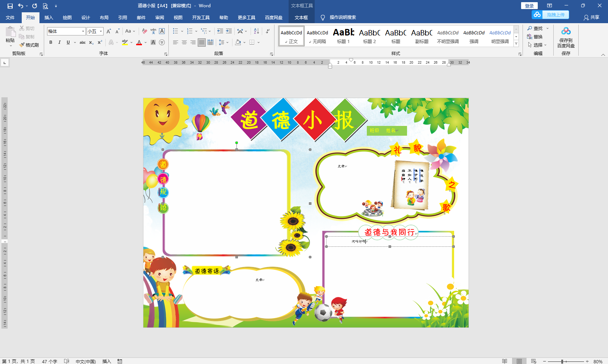Toggle underline formatting
The image size is (608, 364).
tap(68, 42)
